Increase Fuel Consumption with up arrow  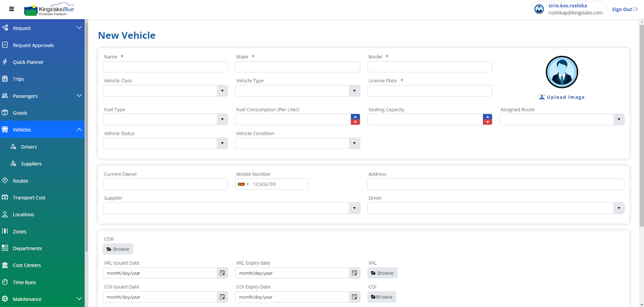click(355, 117)
